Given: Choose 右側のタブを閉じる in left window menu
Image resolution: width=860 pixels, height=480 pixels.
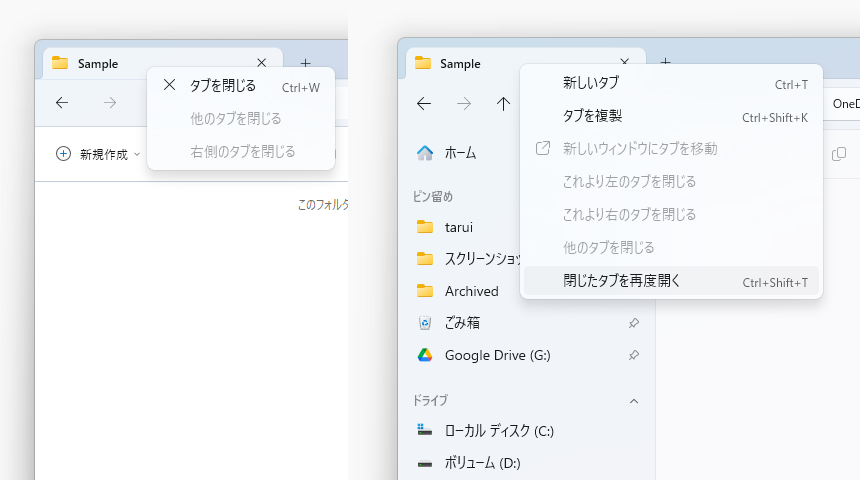Looking at the screenshot, I should point(241,151).
